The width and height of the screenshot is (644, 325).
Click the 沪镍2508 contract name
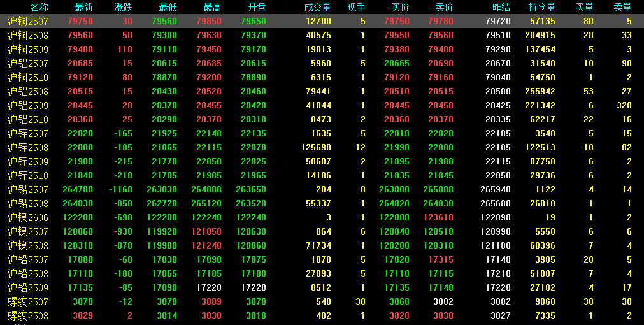coord(28,245)
